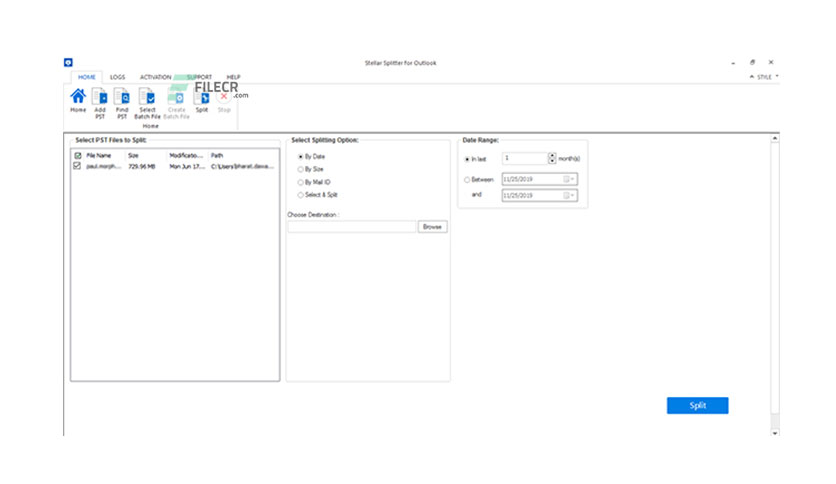Viewport: 836px width, 484px height.
Task: Decrease months with stepper down arrow
Action: coord(552,161)
